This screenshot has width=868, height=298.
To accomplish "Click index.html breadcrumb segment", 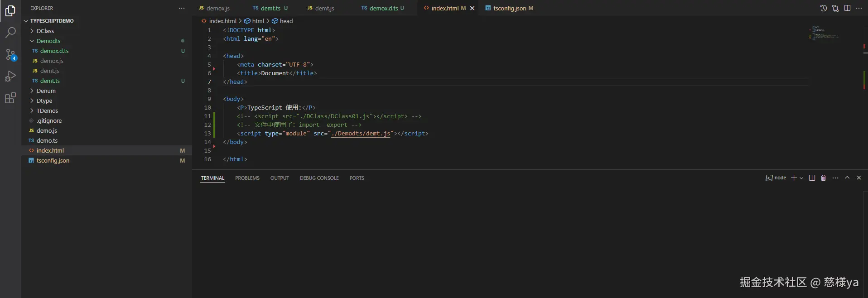I will point(219,21).
